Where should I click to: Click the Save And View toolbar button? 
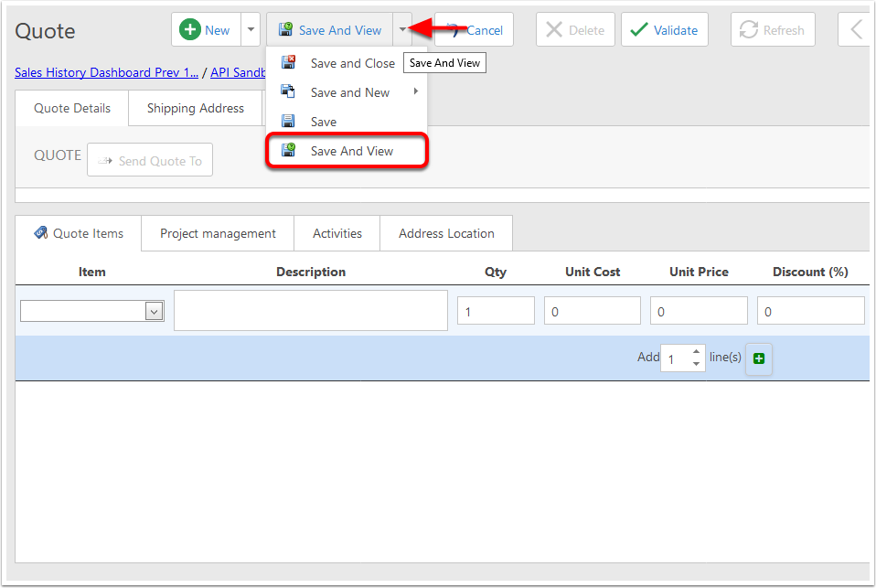click(x=330, y=29)
